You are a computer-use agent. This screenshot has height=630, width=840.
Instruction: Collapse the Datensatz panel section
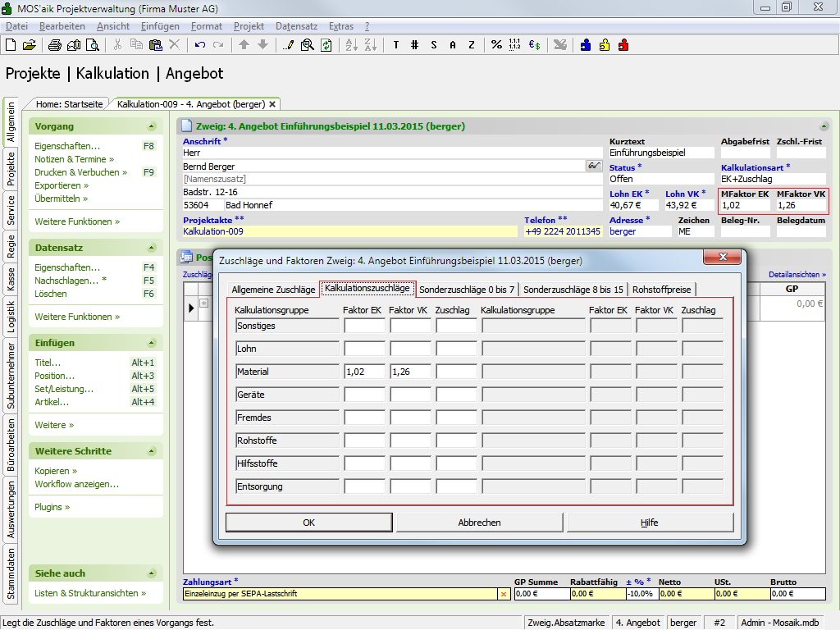(151, 248)
